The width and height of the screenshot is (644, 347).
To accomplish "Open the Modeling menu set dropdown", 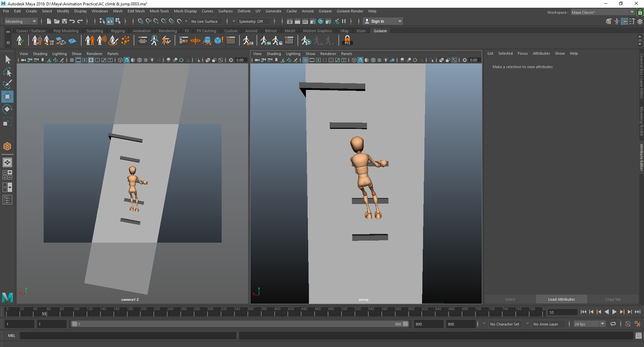I will tap(34, 21).
